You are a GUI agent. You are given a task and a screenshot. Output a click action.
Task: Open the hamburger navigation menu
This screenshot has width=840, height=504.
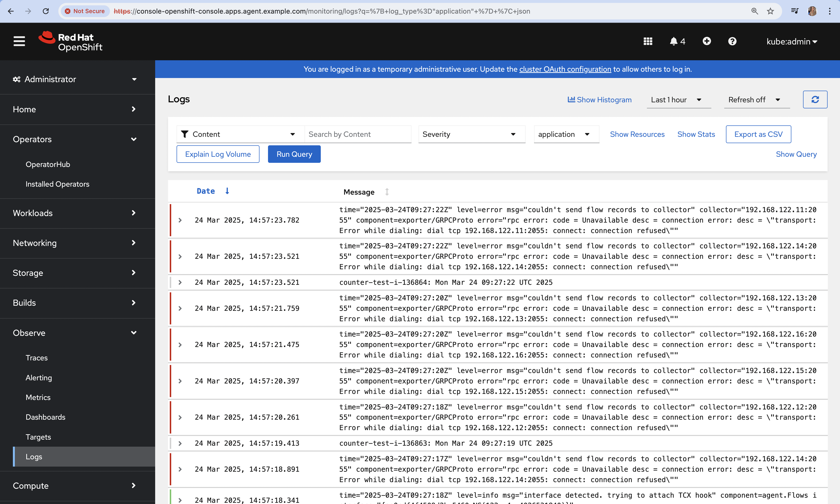19,41
